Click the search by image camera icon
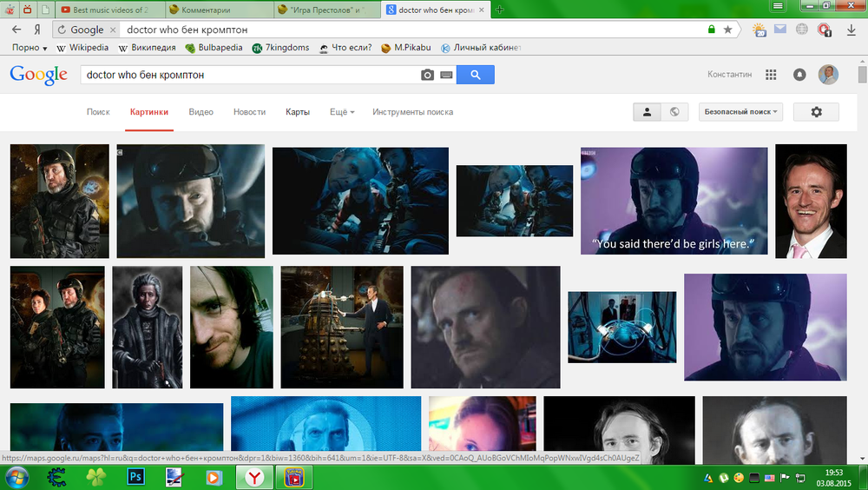Screen dimensions: 868x490 pyautogui.click(x=427, y=76)
